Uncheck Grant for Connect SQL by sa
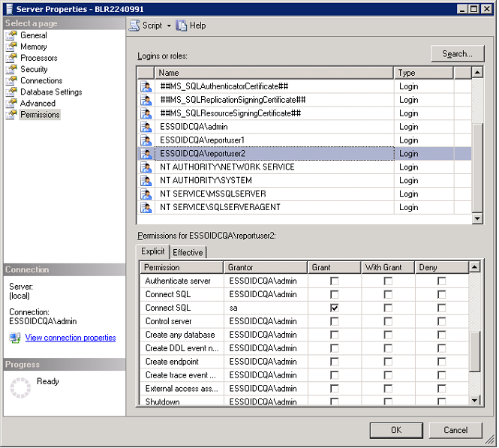This screenshot has height=448, width=499. (335, 308)
